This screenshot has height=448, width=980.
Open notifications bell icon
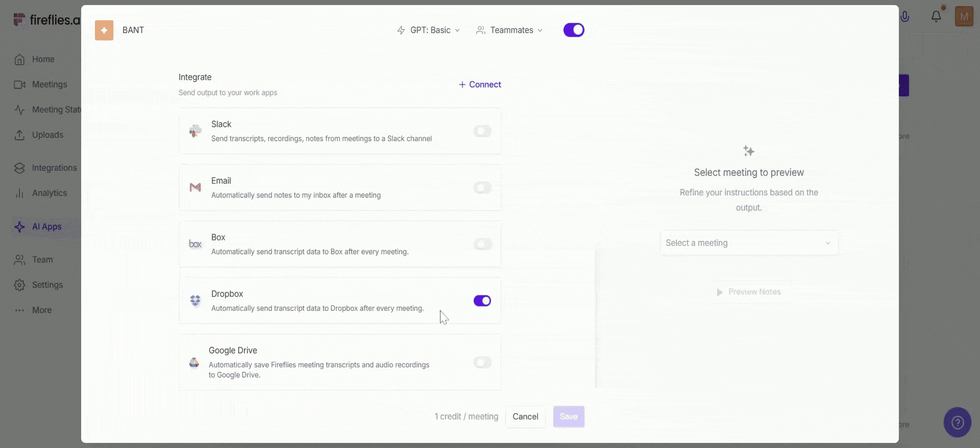[936, 16]
